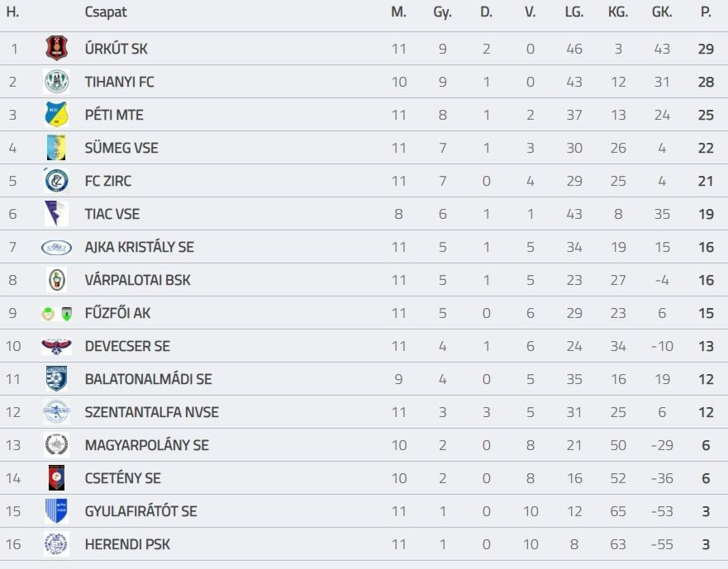Select the Szentantalfa NVSE team name
Screen dimensions: 728x569
point(151,412)
